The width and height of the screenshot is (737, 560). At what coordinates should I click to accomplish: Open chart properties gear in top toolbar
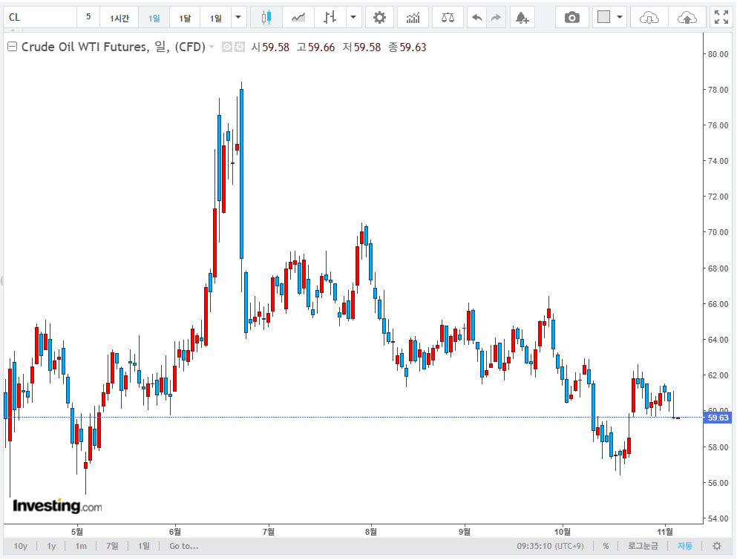pyautogui.click(x=379, y=17)
